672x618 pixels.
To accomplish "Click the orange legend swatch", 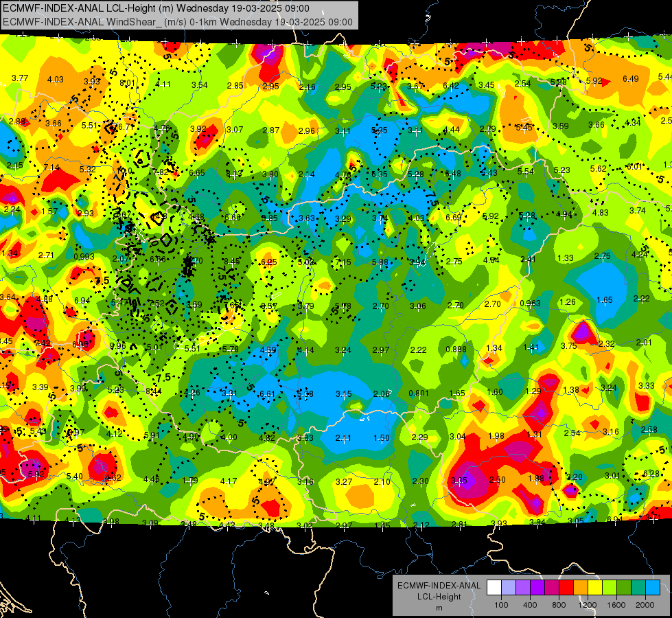I will pos(581,588).
